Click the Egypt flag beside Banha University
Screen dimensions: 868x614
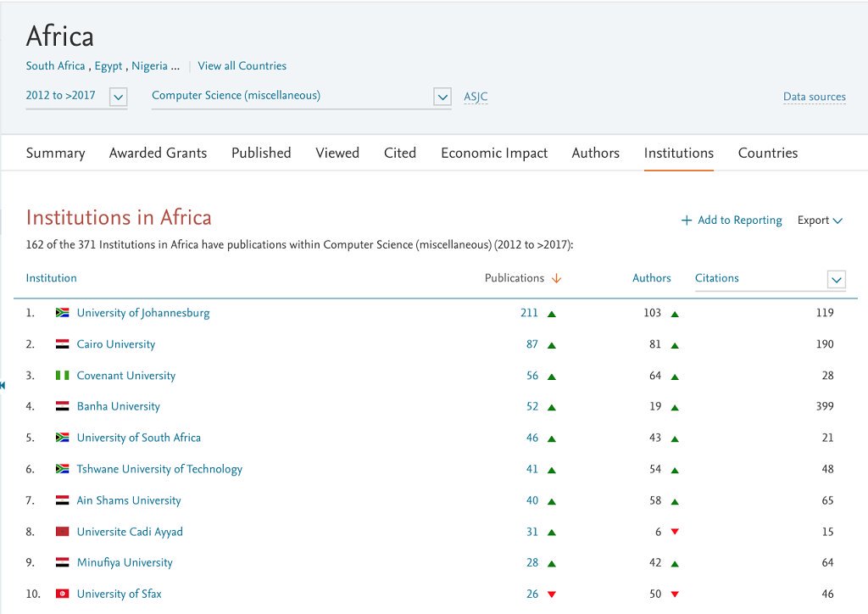coord(62,406)
